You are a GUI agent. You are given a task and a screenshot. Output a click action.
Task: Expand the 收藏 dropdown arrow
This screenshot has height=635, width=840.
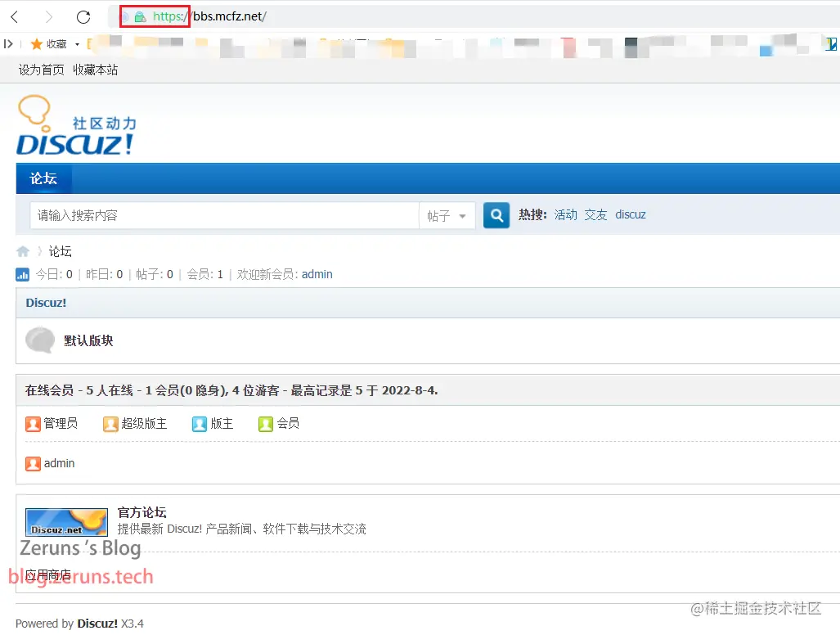pyautogui.click(x=77, y=44)
